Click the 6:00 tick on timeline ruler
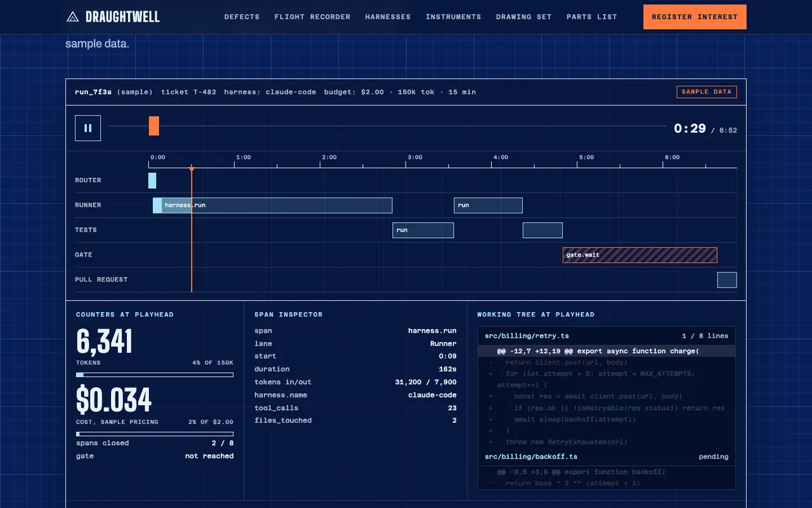Image resolution: width=812 pixels, height=508 pixels. (x=672, y=157)
